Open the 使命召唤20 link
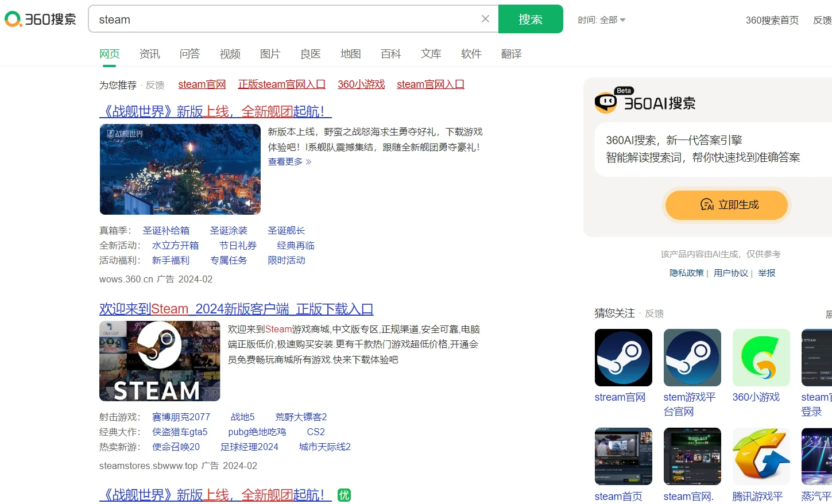This screenshot has width=832, height=504. pos(176,447)
